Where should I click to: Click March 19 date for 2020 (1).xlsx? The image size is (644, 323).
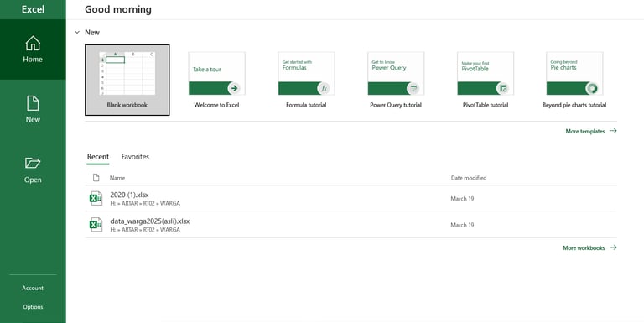(x=462, y=199)
